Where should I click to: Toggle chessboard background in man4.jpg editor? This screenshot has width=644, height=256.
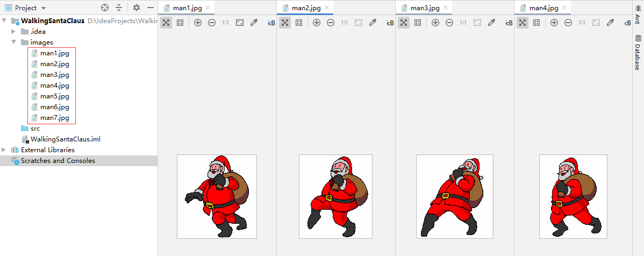[x=522, y=23]
